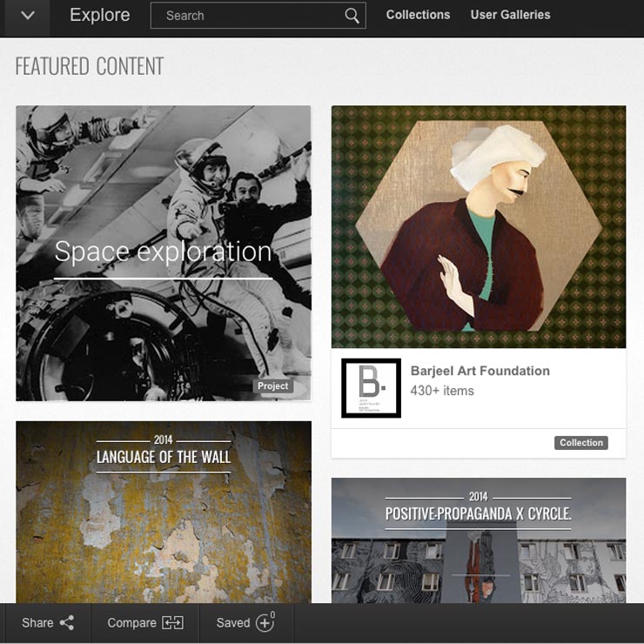Screen dimensions: 644x644
Task: Open the Collections tab
Action: coord(418,15)
